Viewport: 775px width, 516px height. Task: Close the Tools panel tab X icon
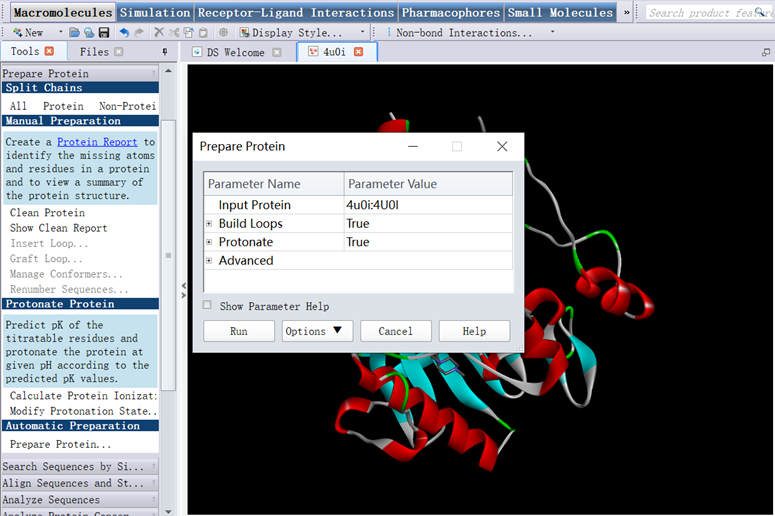[51, 52]
